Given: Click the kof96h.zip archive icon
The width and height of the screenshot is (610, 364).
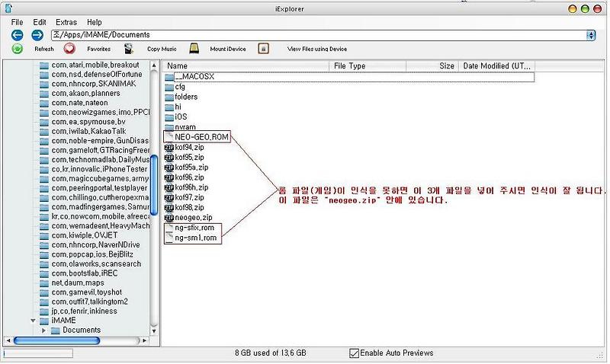Looking at the screenshot, I should click(x=169, y=188).
